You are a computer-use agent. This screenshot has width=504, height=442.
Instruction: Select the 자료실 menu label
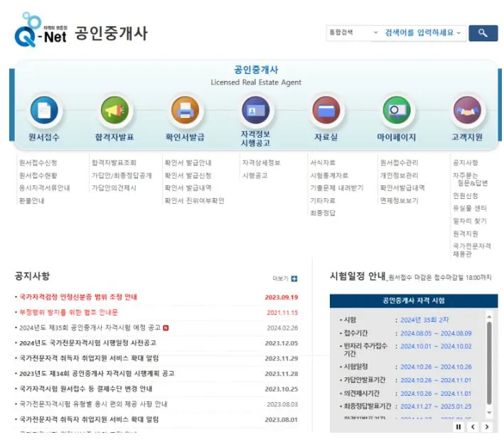pos(326,137)
